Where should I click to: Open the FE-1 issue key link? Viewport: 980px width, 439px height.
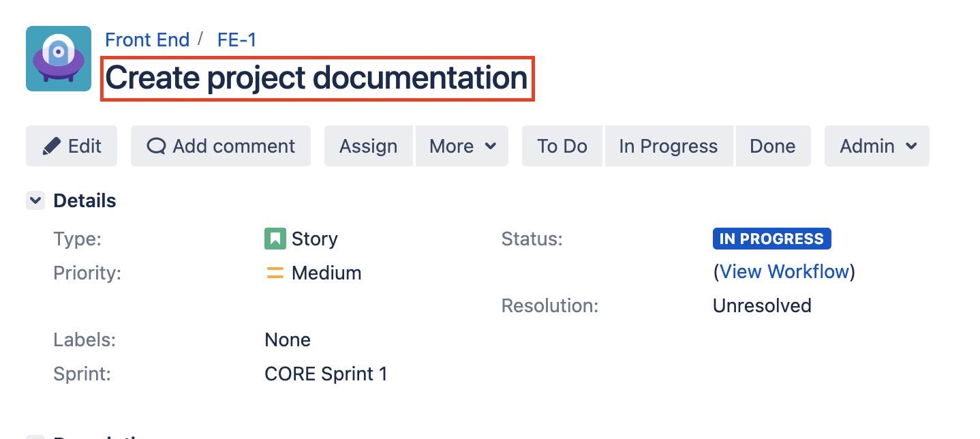237,40
